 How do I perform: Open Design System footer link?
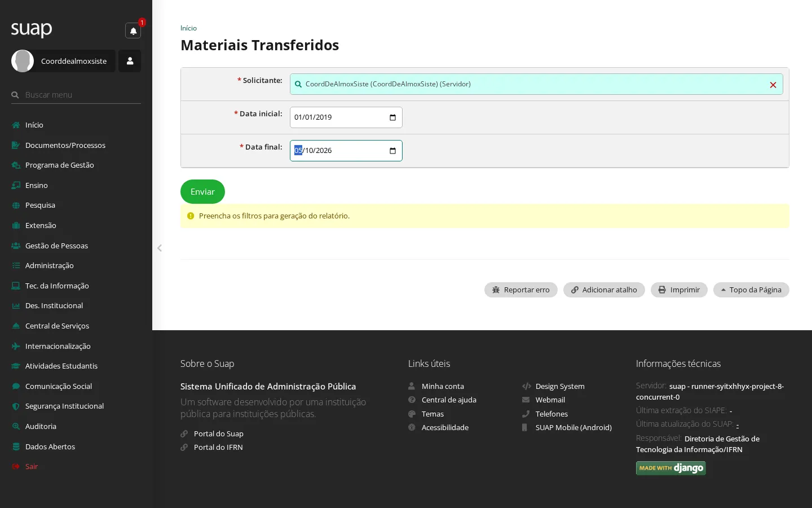click(560, 387)
